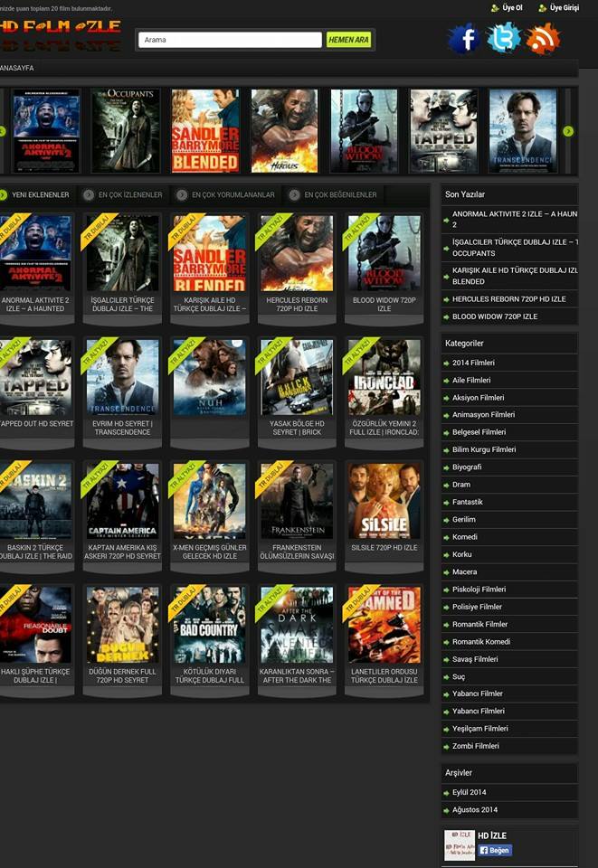The width and height of the screenshot is (598, 868).
Task: Open the Blood Widow poster in carousel
Action: [x=364, y=131]
